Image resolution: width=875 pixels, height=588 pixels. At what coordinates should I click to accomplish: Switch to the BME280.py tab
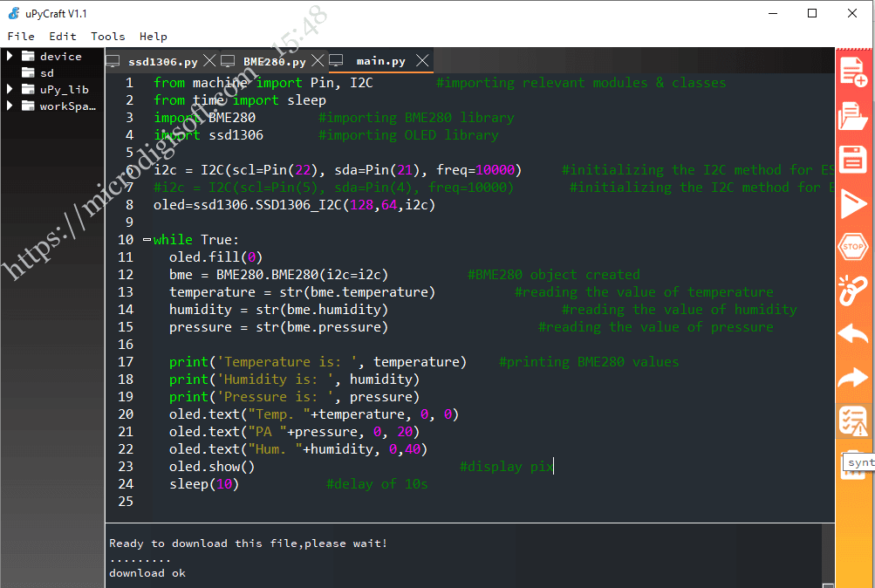point(270,61)
